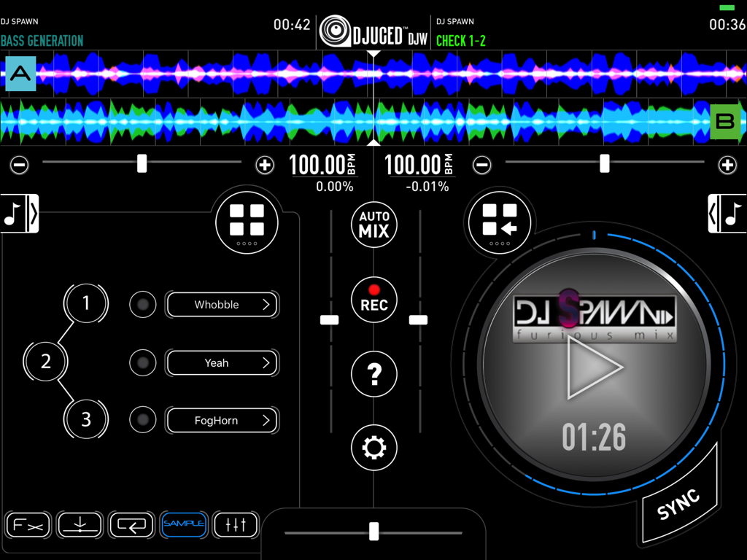This screenshot has height=560, width=747.
Task: Switch to the equalizer faders tab
Action: (236, 524)
